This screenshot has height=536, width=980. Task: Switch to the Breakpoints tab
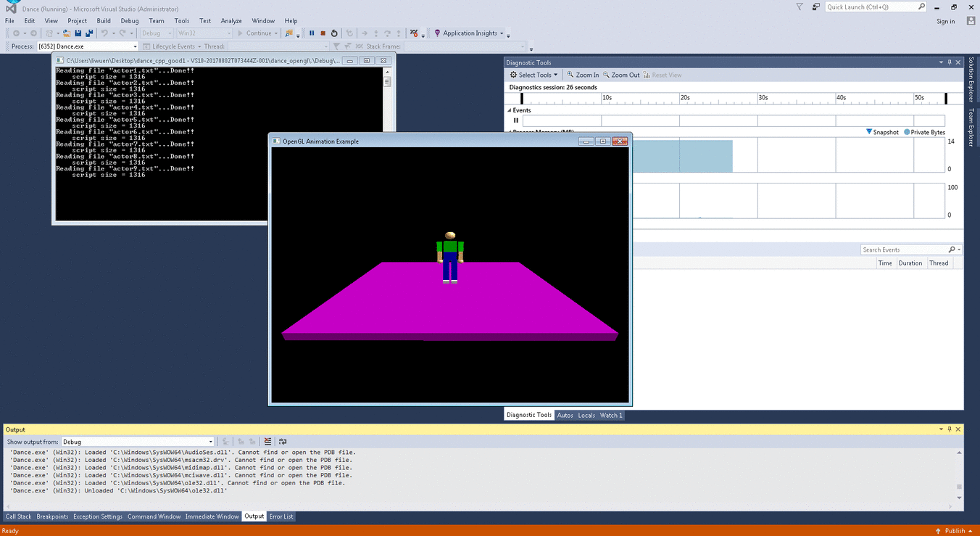pyautogui.click(x=52, y=516)
